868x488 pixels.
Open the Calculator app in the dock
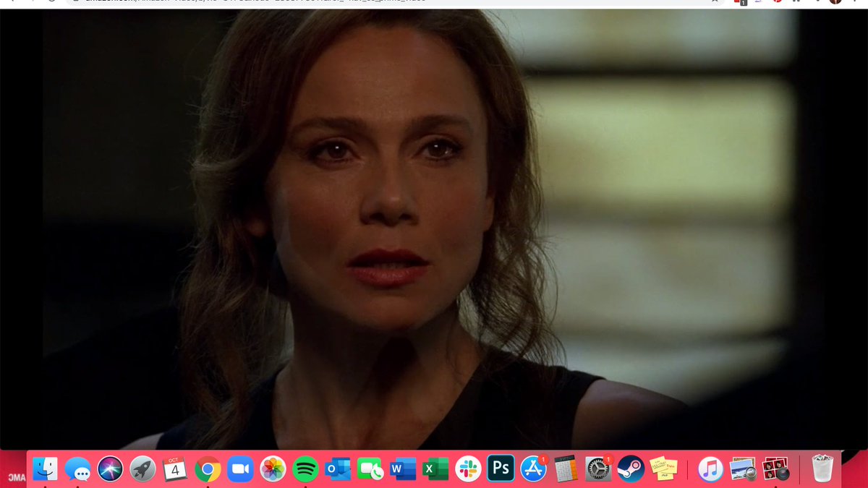[566, 469]
